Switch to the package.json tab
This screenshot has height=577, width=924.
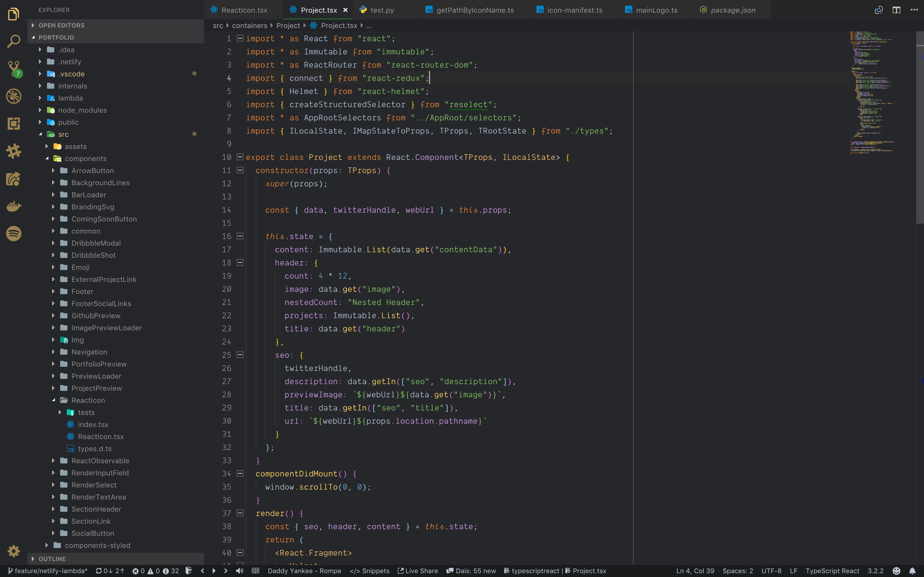[733, 10]
